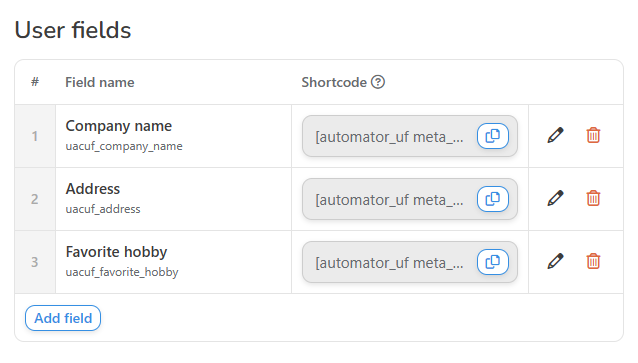The image size is (638, 363).
Task: Copy the Favorite hobby shortcode
Action: click(493, 262)
